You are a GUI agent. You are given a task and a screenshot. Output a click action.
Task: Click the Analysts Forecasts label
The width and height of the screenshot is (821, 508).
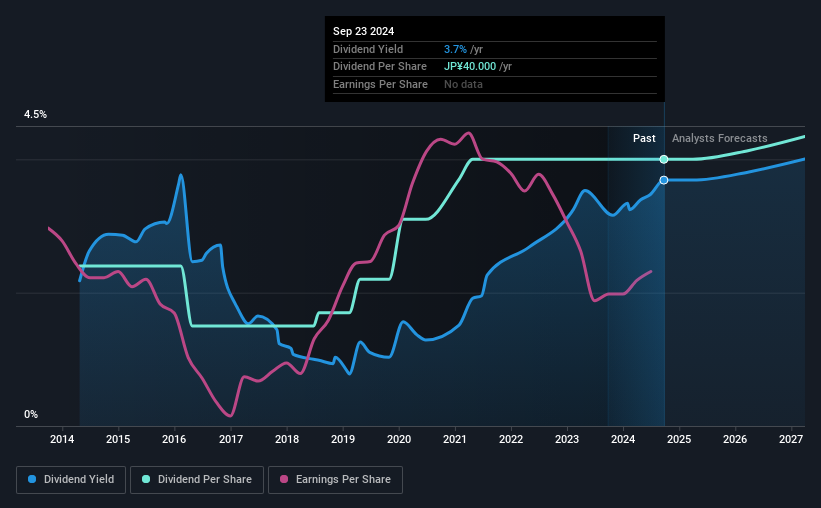click(719, 138)
